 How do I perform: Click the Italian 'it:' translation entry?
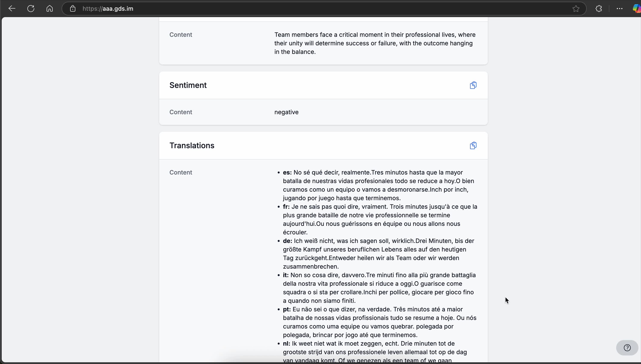(x=286, y=275)
